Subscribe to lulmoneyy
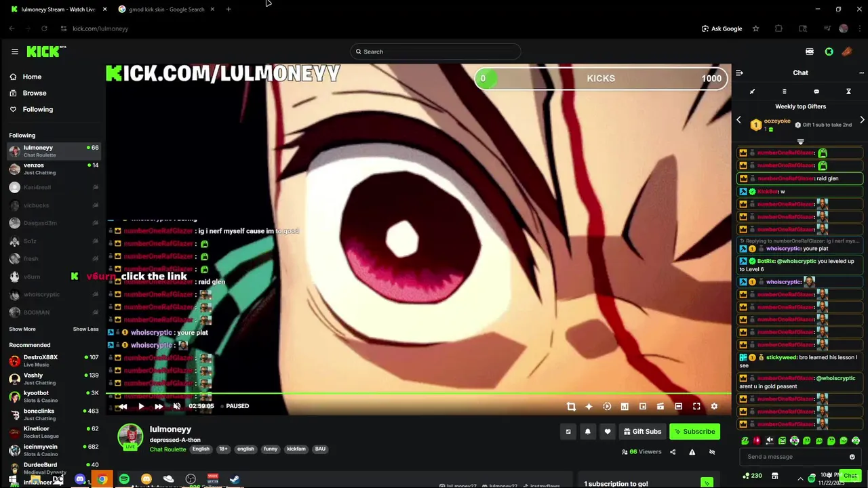The height and width of the screenshot is (488, 868). 694,432
